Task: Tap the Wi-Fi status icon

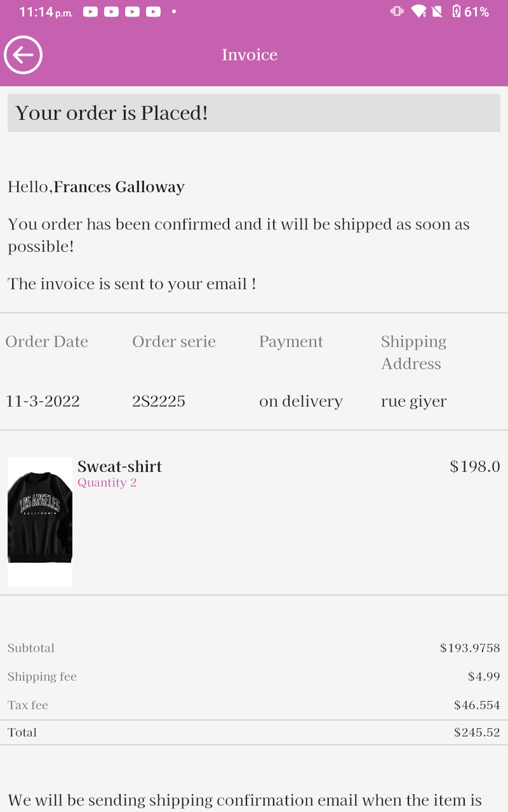Action: tap(418, 11)
